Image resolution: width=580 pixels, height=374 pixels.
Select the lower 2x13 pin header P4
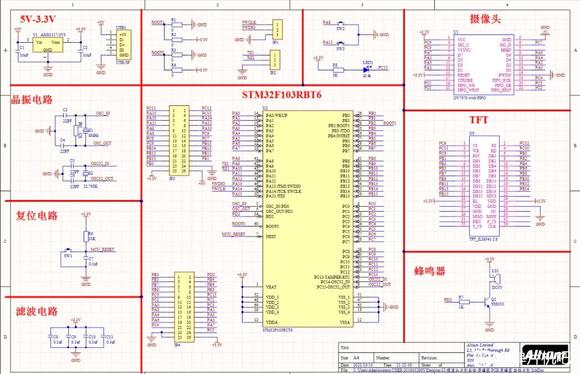pos(184,307)
